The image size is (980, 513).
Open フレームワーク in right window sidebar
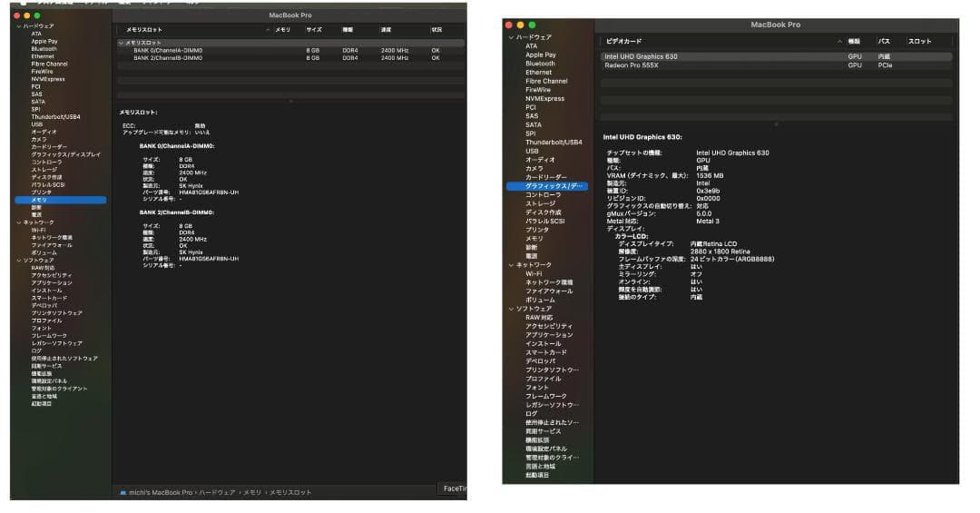(545, 397)
